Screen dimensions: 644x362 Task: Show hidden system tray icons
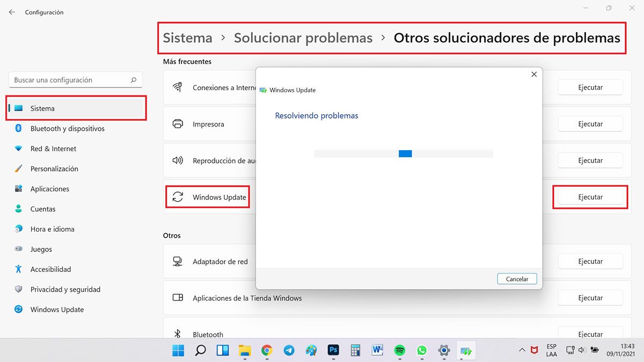pos(522,350)
